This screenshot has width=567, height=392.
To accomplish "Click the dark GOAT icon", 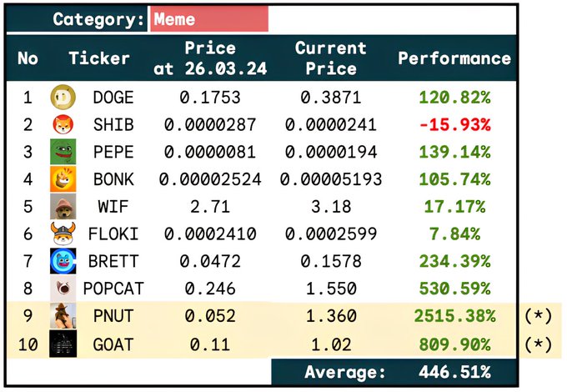I will coord(63,343).
